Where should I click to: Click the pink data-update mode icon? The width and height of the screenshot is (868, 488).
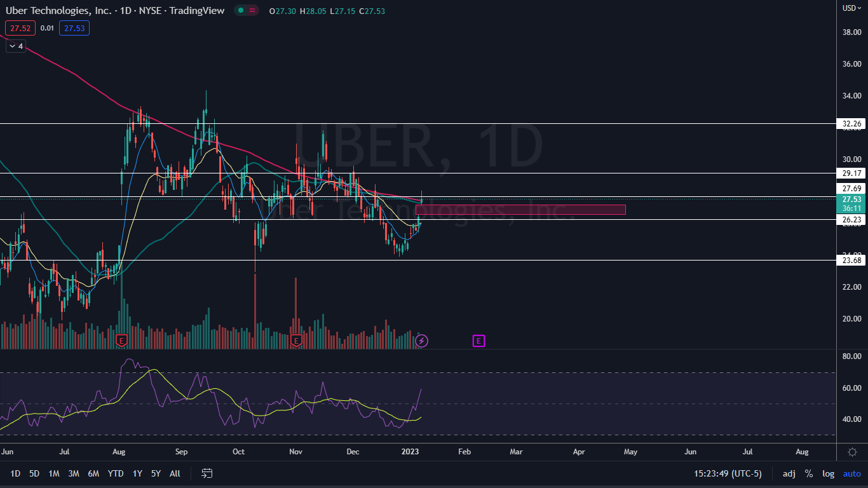(x=252, y=11)
